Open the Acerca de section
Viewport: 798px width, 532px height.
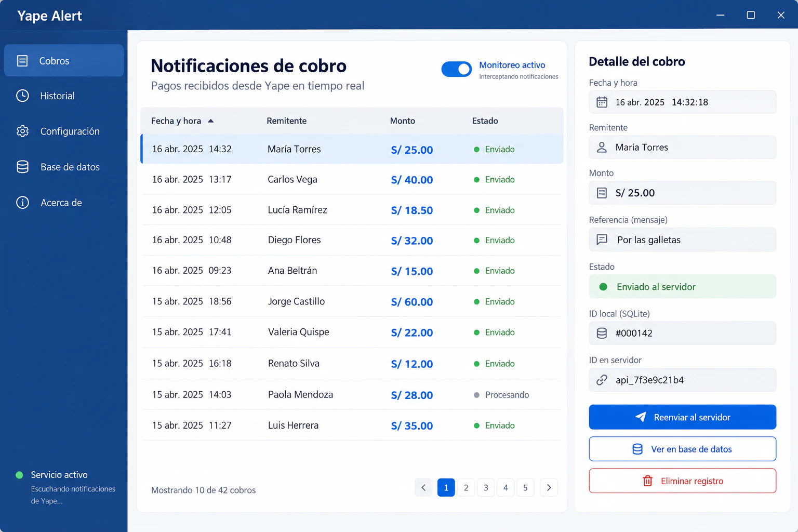(64, 203)
